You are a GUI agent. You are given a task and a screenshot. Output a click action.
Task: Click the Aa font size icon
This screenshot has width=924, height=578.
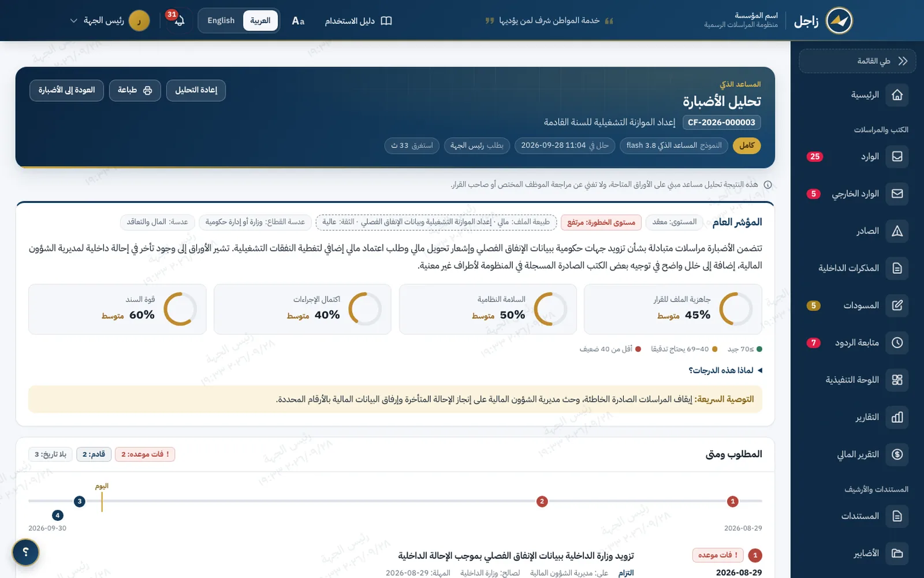coord(298,21)
